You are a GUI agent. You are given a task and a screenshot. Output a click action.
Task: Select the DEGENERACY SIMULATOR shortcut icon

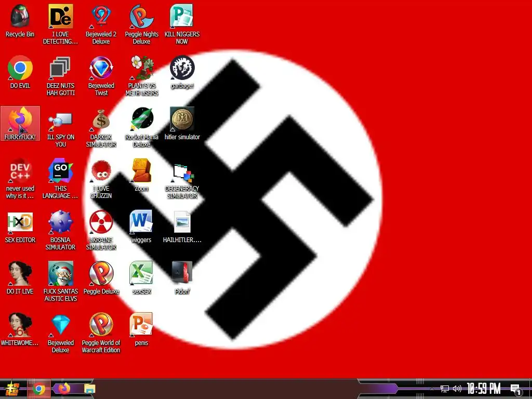[182, 172]
